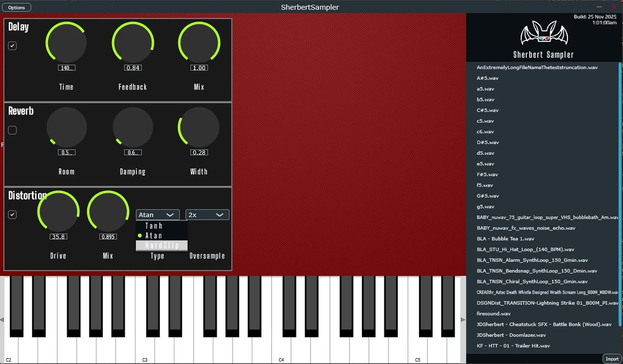Select BLA_STU_Hi_Hat_Loop_(140_BPM).wav
Screen dimensions: 623x364
coord(543,249)
